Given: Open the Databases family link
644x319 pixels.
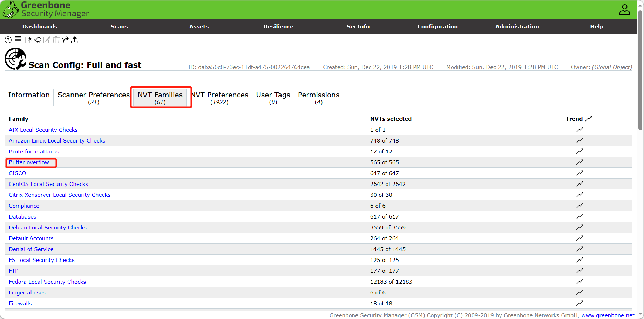Looking at the screenshot, I should pyautogui.click(x=22, y=216).
